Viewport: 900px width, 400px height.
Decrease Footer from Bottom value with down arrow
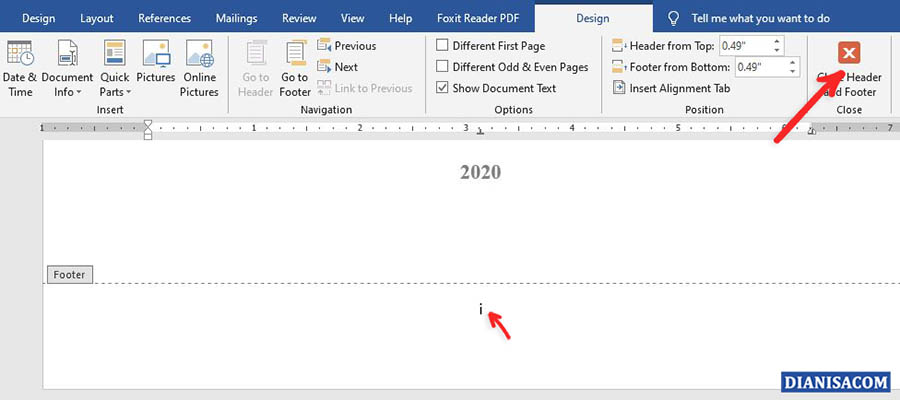pos(794,72)
